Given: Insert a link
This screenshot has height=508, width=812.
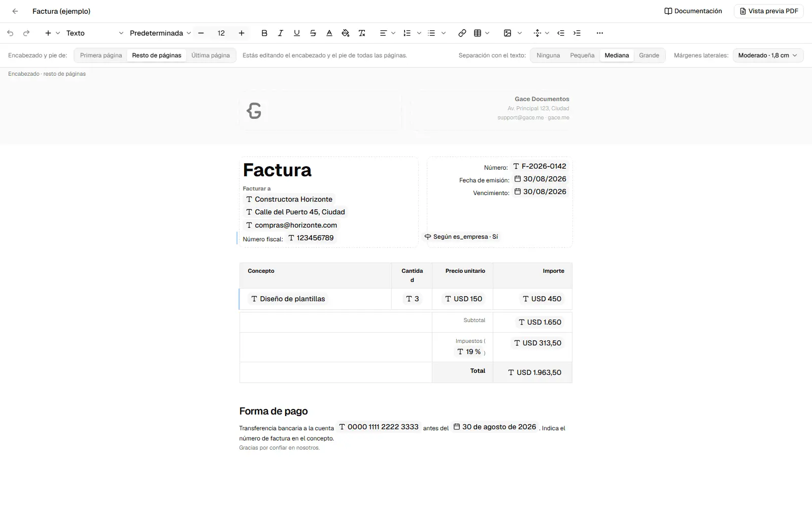Looking at the screenshot, I should click(x=462, y=33).
